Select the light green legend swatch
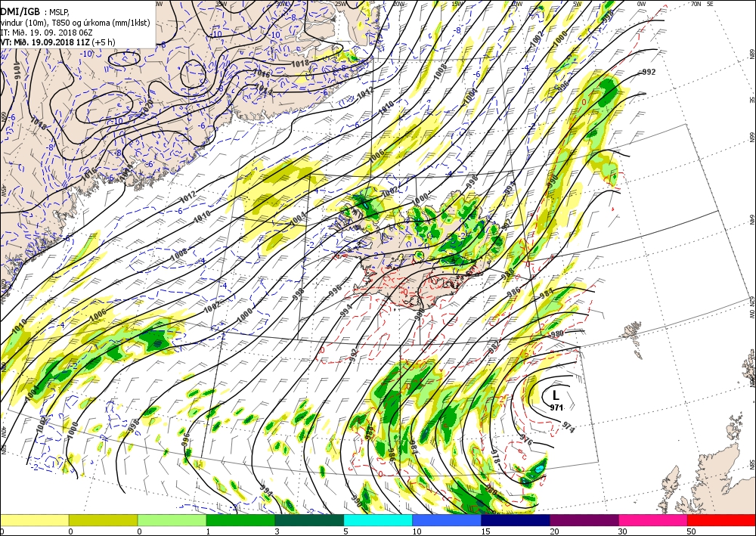 172,520
